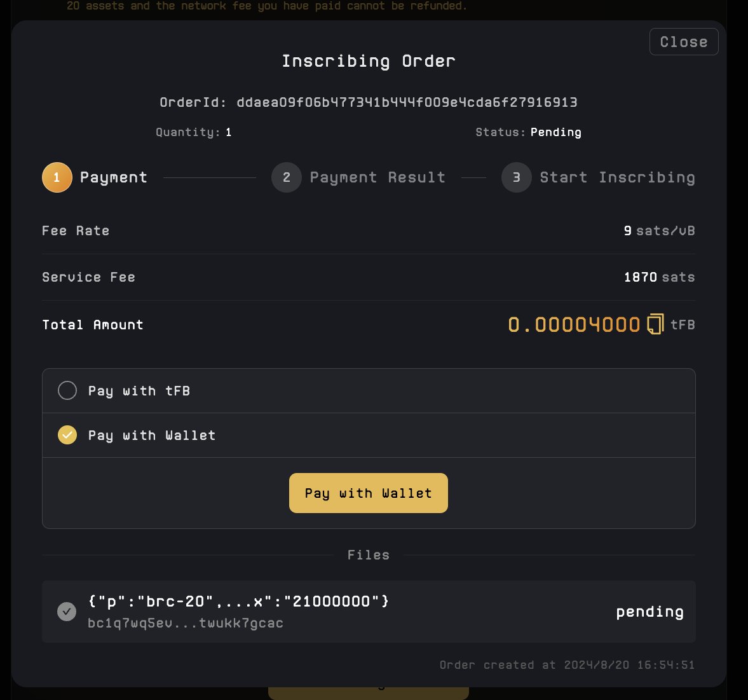Image resolution: width=748 pixels, height=700 pixels.
Task: Click the brc-20 file entry row
Action: click(x=369, y=612)
